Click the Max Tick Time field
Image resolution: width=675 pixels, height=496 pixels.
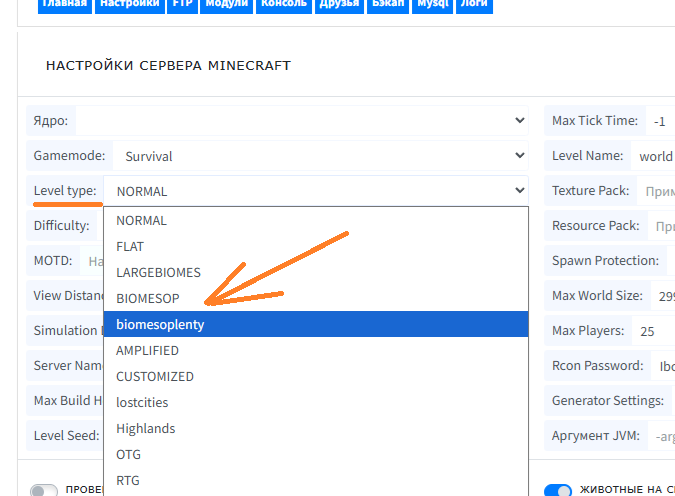[660, 121]
